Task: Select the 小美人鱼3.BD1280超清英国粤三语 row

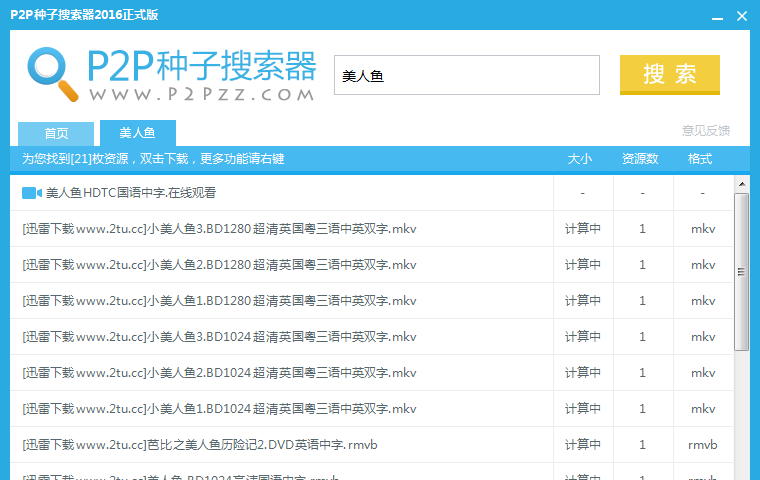Action: coord(371,229)
